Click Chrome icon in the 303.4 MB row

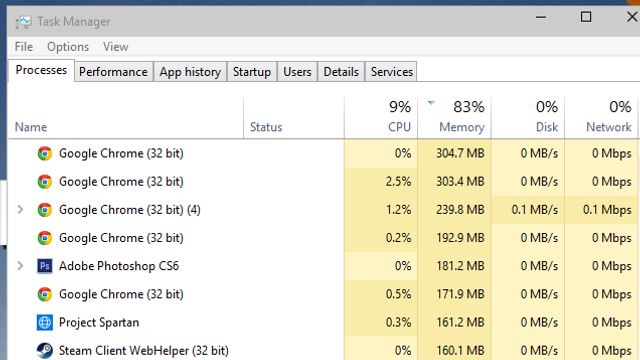click(x=44, y=182)
